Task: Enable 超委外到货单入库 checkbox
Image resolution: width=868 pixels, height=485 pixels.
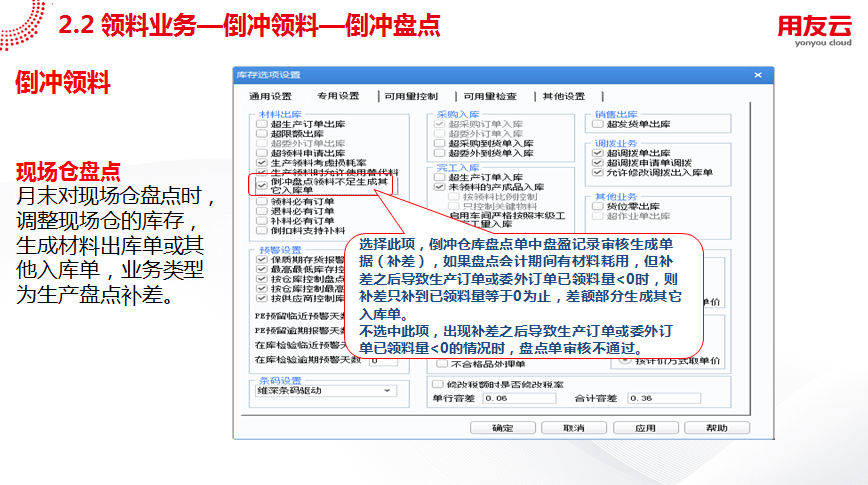Action: (440, 153)
